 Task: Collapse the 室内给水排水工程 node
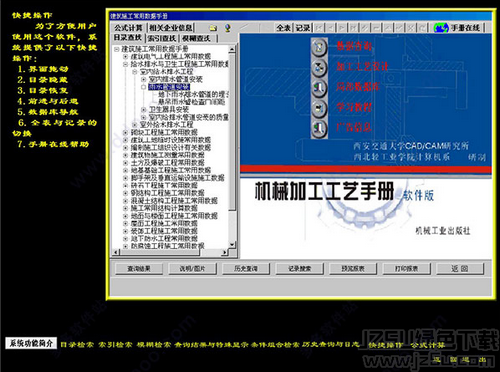click(x=135, y=72)
